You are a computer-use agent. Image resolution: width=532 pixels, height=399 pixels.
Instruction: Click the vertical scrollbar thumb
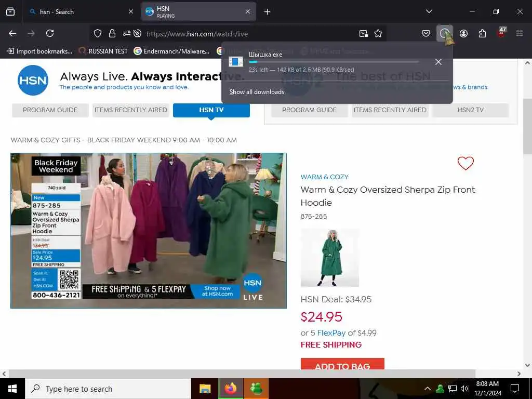tap(527, 127)
